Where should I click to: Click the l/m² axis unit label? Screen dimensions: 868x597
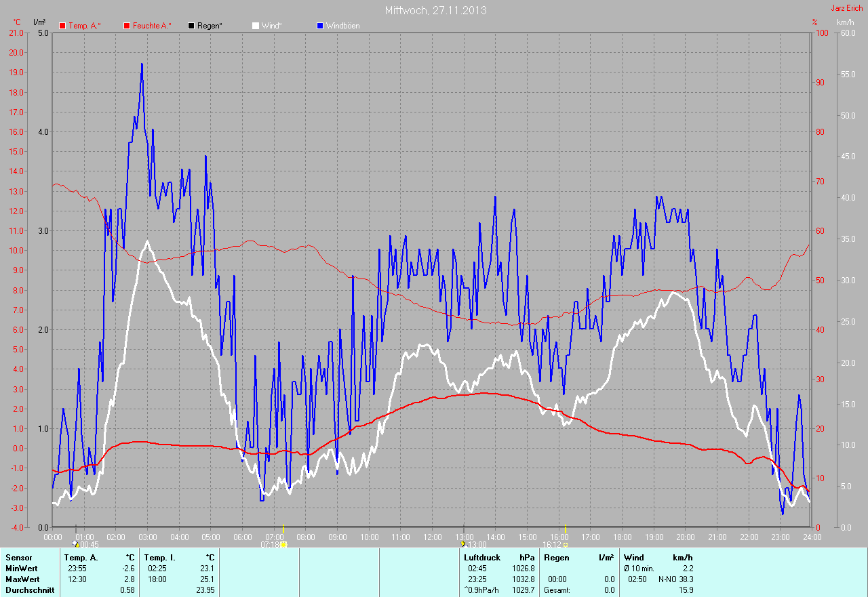[x=39, y=22]
